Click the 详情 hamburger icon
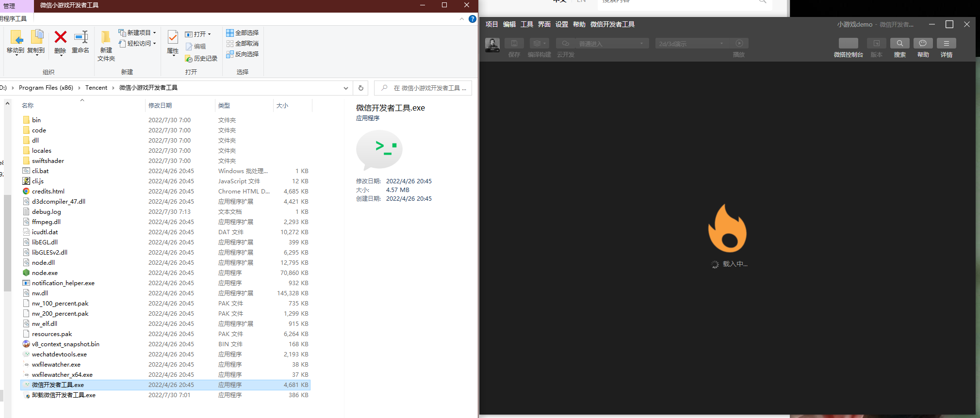This screenshot has height=418, width=980. pos(947,43)
